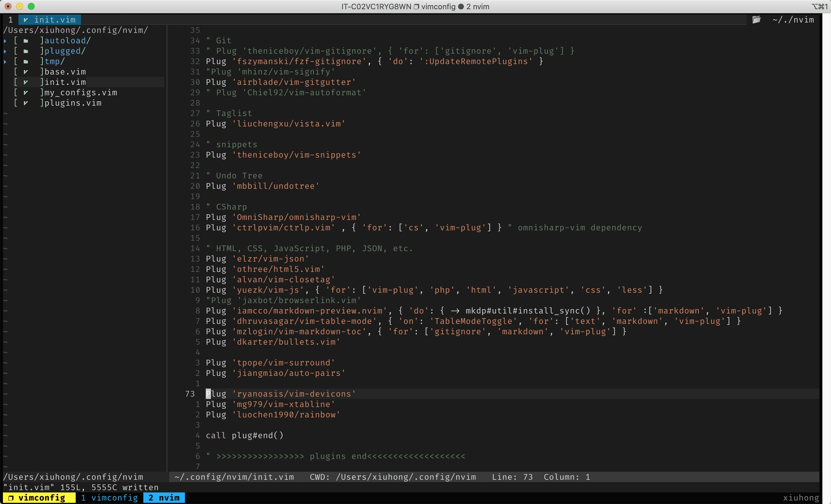
Task: Open the autoload/ directory in file tree
Action: point(67,41)
